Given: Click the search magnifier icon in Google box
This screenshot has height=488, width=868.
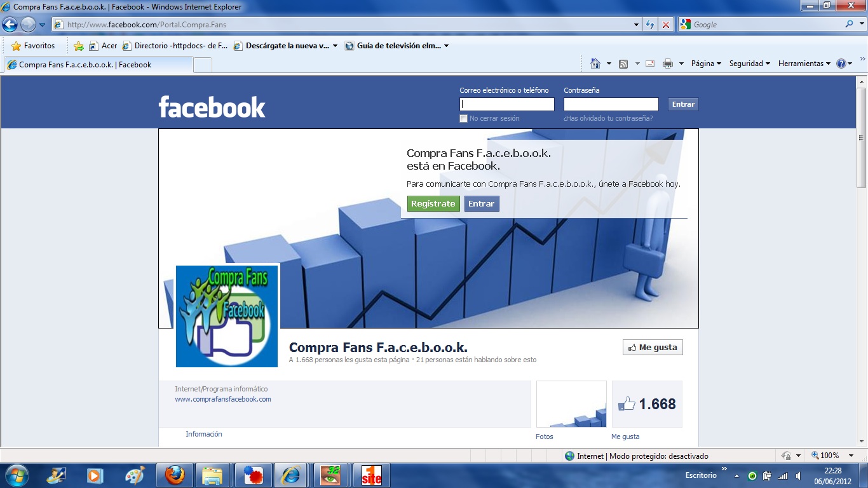Looking at the screenshot, I should [849, 24].
